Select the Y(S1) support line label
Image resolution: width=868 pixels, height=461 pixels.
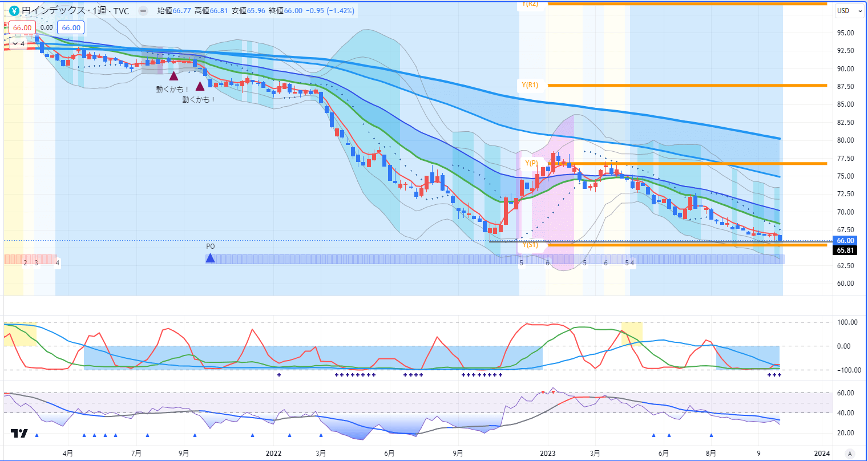(530, 245)
